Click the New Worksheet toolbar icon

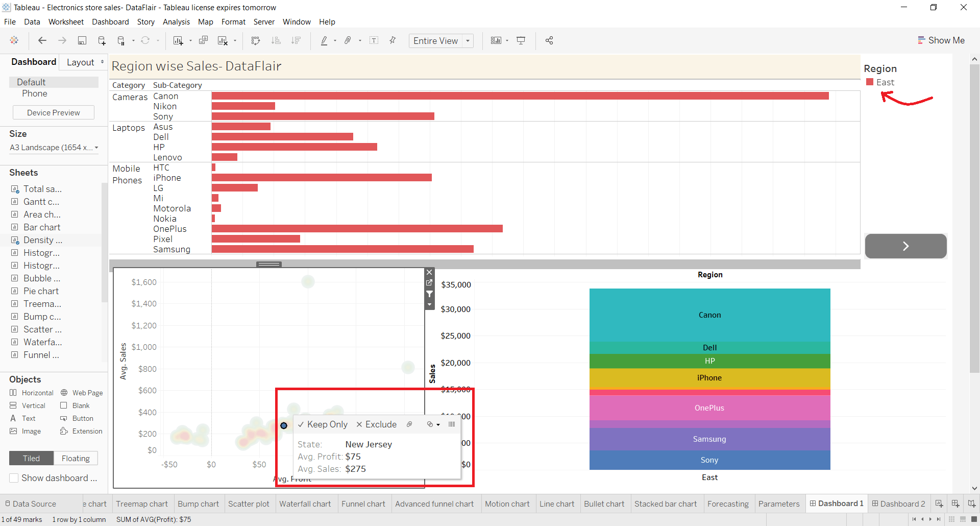pyautogui.click(x=178, y=40)
